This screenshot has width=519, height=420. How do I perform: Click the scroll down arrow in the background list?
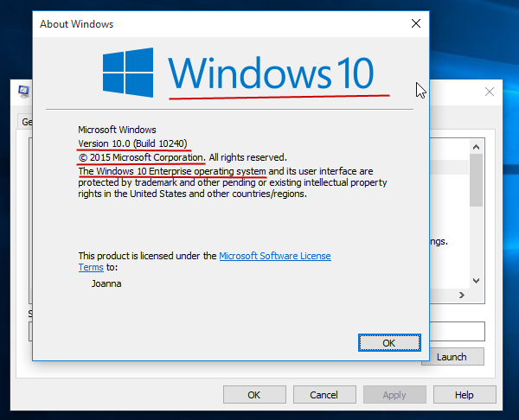(477, 281)
